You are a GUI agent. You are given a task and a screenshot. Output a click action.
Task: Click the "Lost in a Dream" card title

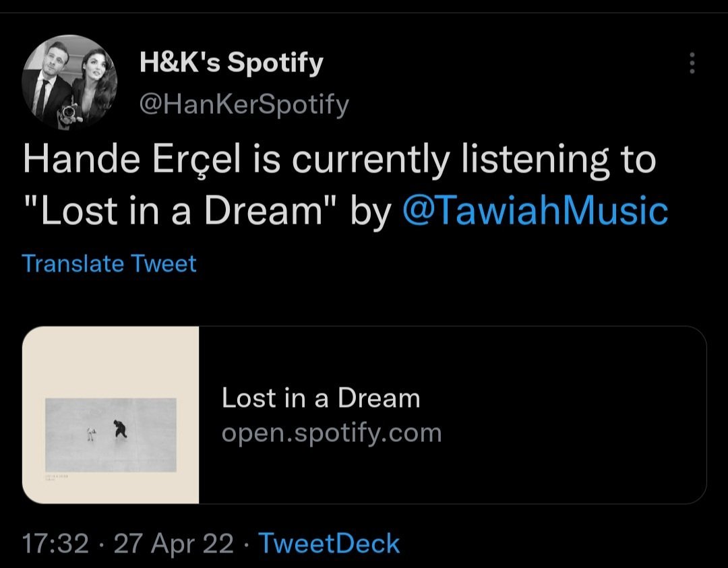(321, 398)
